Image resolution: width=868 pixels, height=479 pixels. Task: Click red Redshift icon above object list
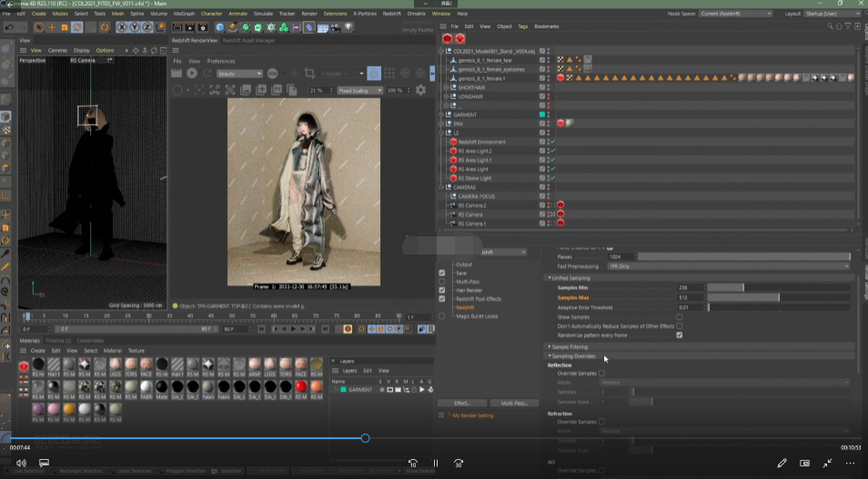click(448, 38)
